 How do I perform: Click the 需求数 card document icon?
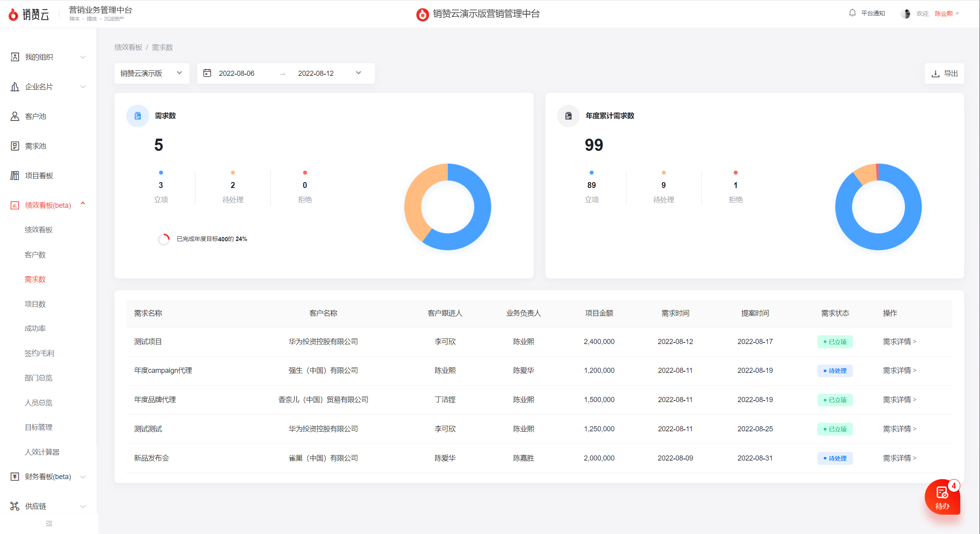[138, 116]
